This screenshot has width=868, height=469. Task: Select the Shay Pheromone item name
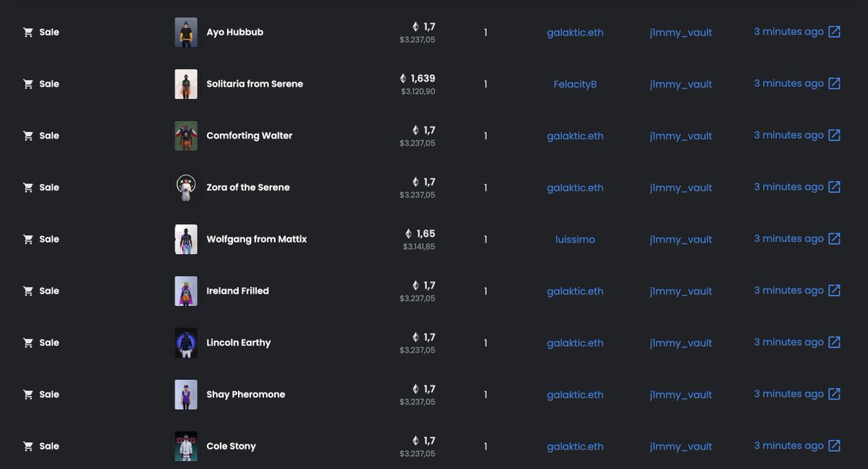point(246,394)
